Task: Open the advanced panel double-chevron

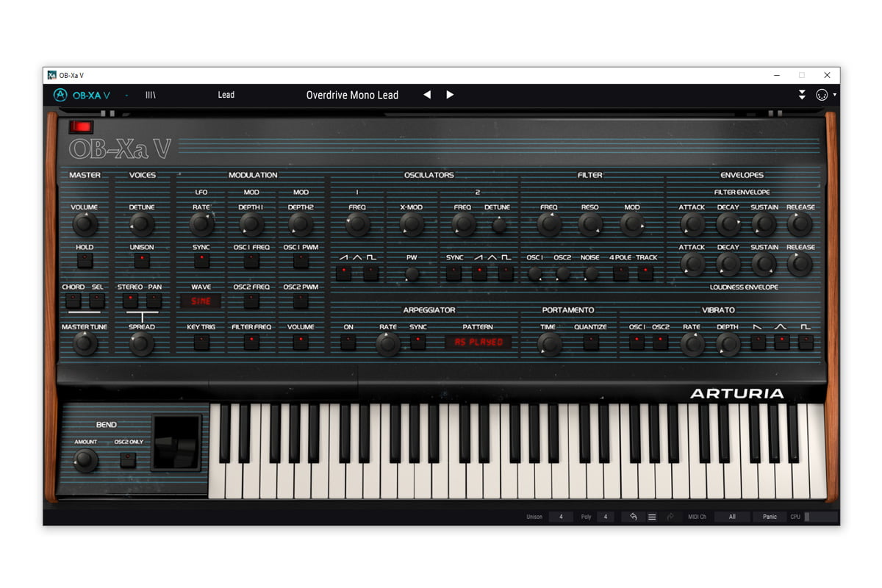Action: (802, 95)
